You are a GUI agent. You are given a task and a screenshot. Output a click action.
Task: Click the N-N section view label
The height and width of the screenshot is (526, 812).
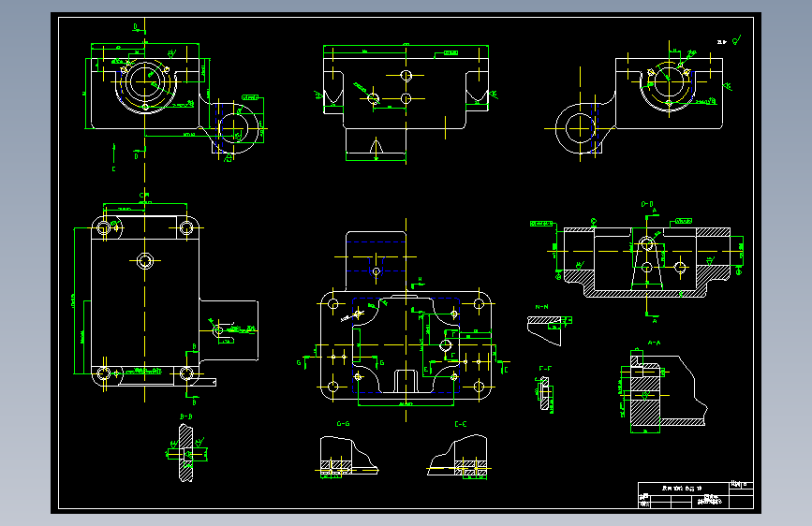541,307
